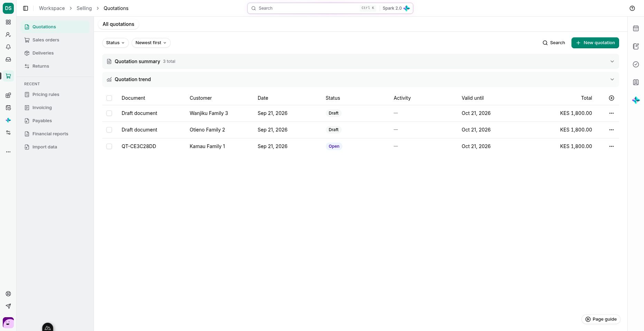Click the Spark 2.0 button in search bar
The width and height of the screenshot is (644, 331).
tap(396, 8)
